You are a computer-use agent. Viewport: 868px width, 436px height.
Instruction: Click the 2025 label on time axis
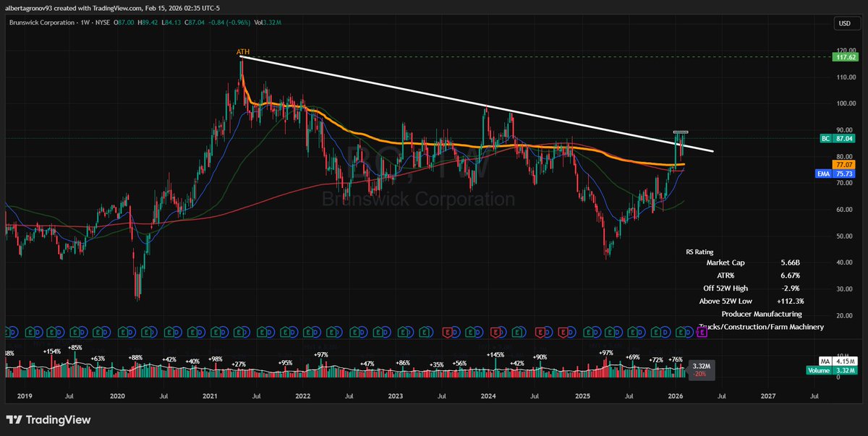(582, 396)
